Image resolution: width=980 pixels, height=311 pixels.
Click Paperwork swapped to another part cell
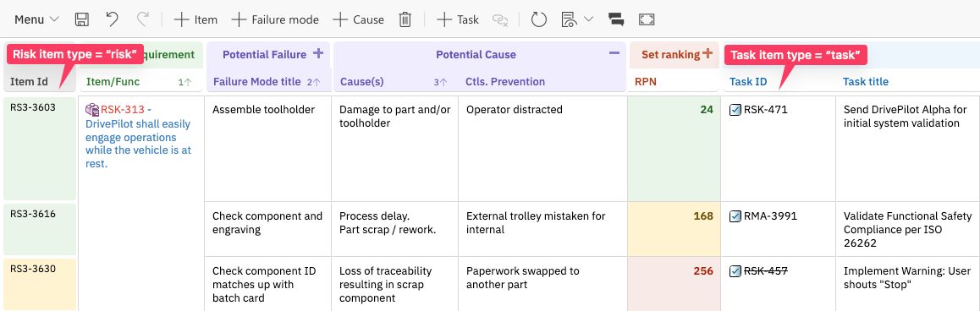click(542, 285)
